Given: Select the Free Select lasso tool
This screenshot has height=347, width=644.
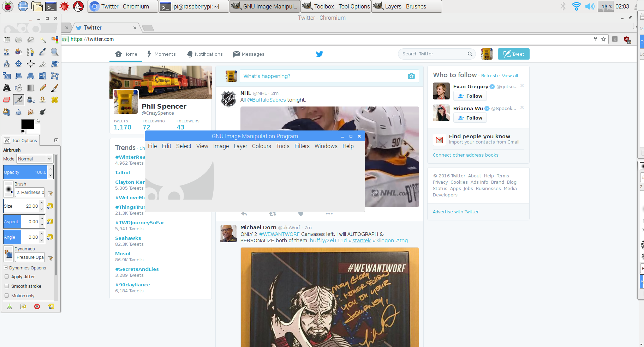Looking at the screenshot, I should [x=31, y=40].
